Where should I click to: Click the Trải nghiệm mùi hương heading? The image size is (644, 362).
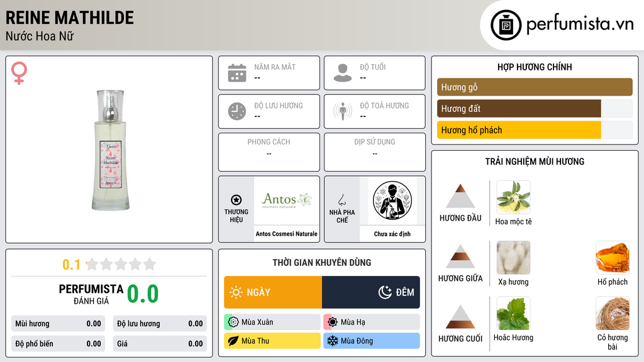[x=535, y=162]
